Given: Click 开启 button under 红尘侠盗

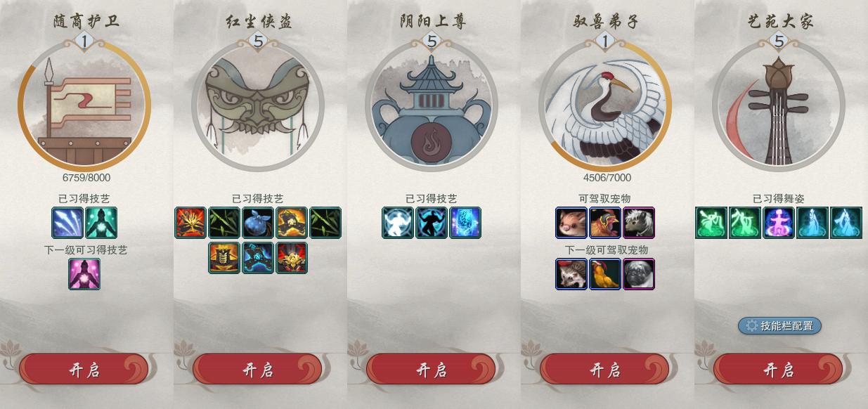Looking at the screenshot, I should coord(258,370).
